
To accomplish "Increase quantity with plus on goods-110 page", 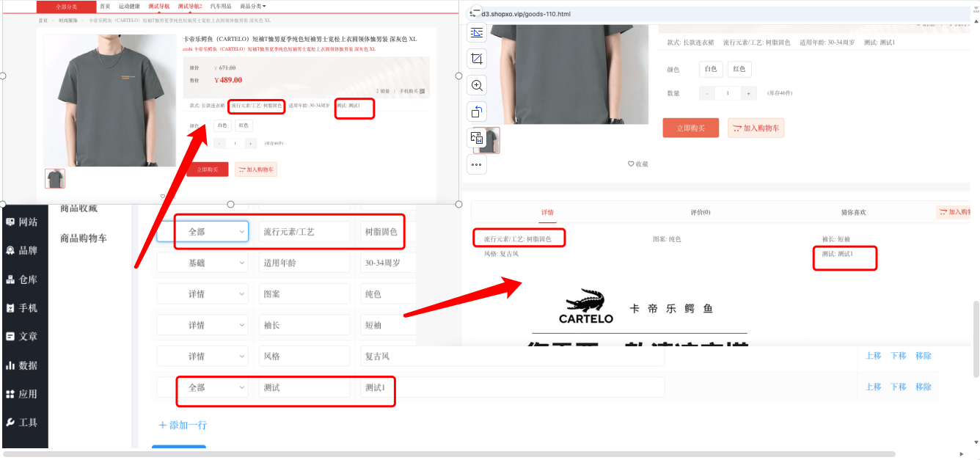I will click(748, 93).
